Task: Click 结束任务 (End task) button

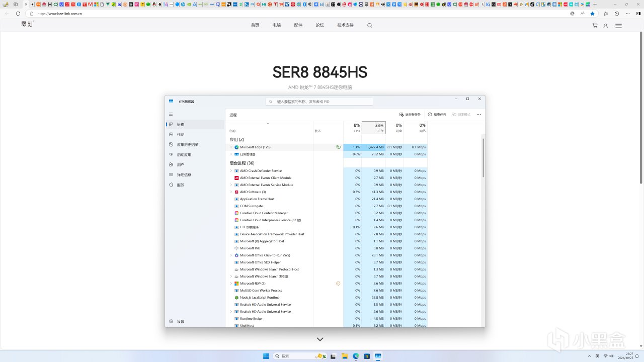Action: tap(437, 115)
